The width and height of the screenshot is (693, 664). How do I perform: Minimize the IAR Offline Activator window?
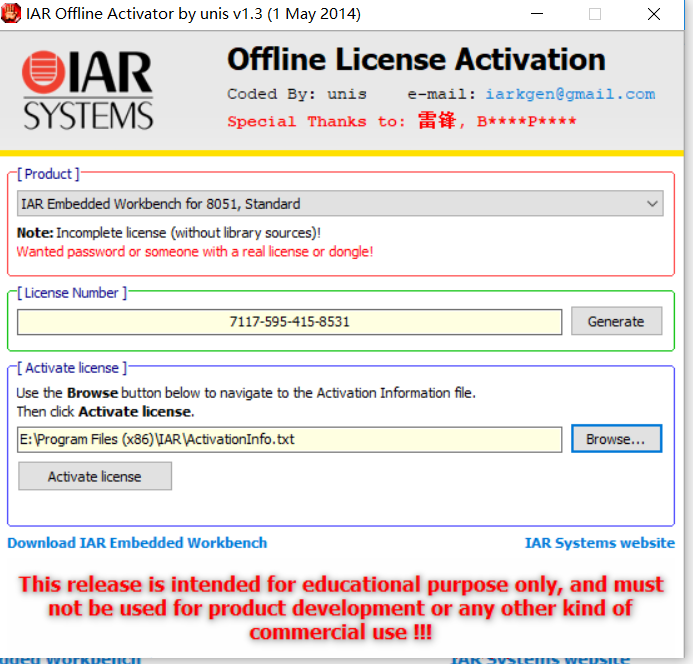537,14
